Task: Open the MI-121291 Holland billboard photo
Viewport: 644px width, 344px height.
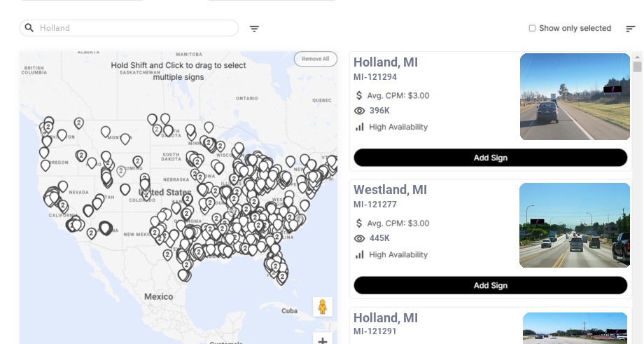Action: 575,328
